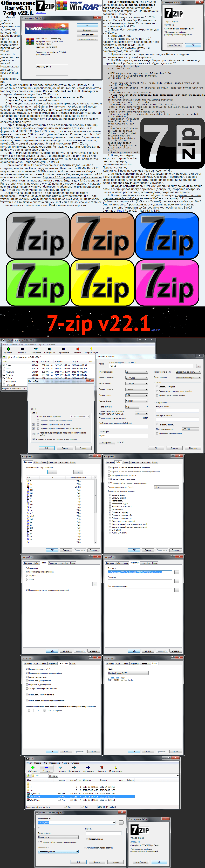205x868 pixels.
Task: Click up-folder icon beside e:\PortableApps path
Action: tap(4, 357)
